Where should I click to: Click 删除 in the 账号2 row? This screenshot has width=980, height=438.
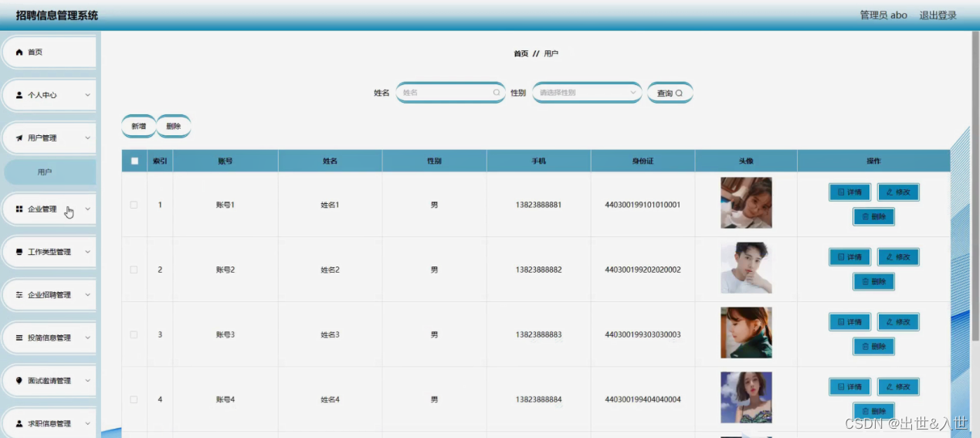coord(873,281)
